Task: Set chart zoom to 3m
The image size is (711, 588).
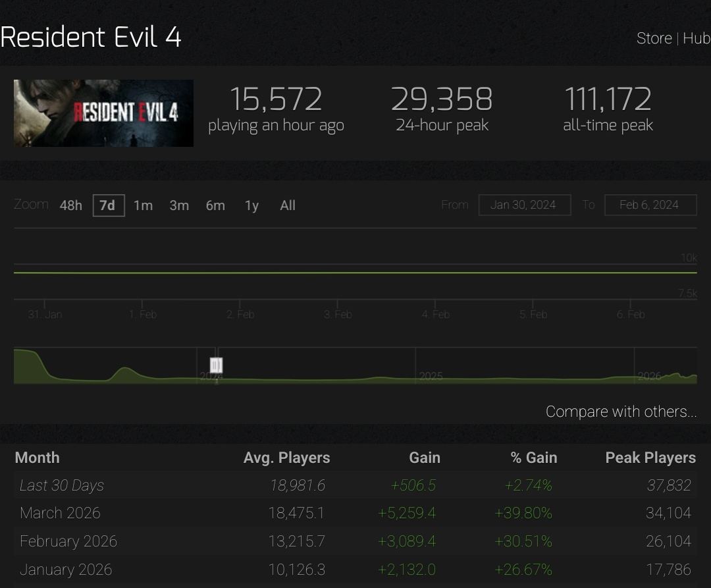Action: click(x=179, y=205)
